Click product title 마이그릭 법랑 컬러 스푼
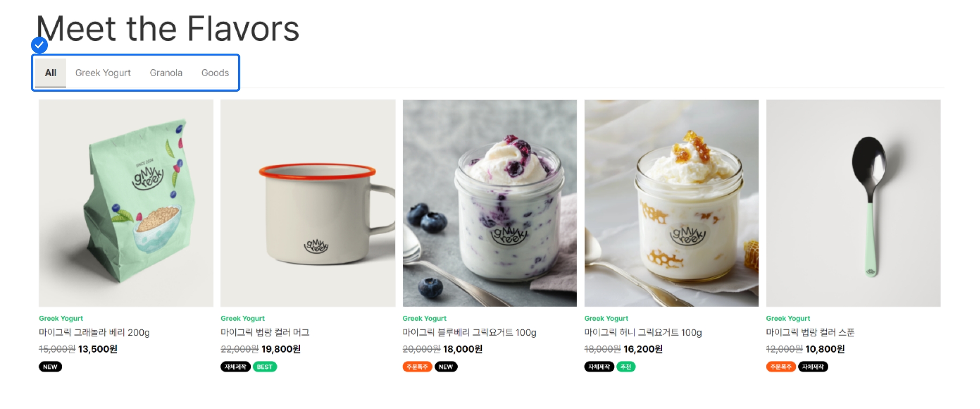980x409 pixels. tap(810, 332)
